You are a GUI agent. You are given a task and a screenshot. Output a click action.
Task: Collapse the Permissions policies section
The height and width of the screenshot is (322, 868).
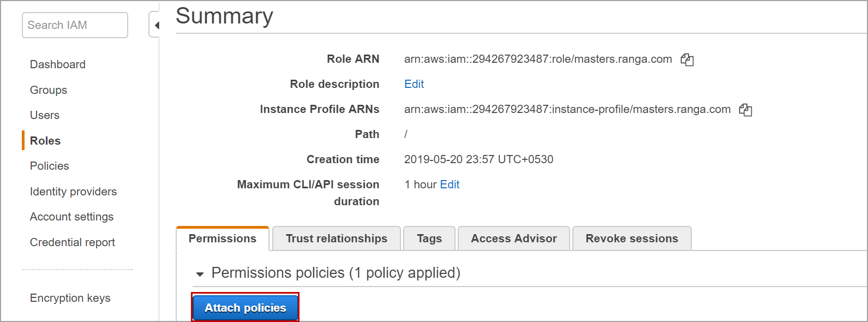(200, 273)
